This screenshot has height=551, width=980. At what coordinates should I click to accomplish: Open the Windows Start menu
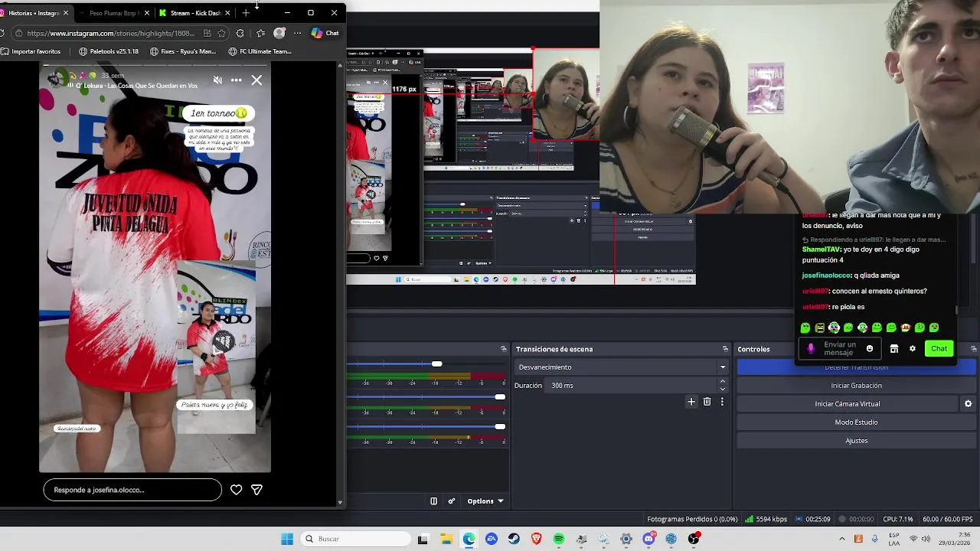[x=287, y=539]
